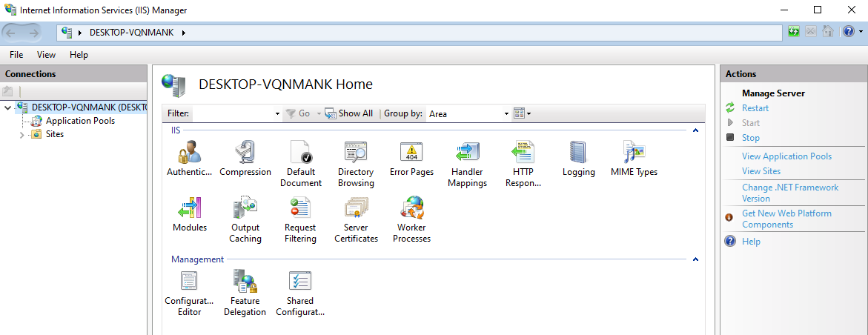This screenshot has height=335, width=868.
Task: Select DESKTOP-VQNMANK server node in tree
Action: click(88, 107)
